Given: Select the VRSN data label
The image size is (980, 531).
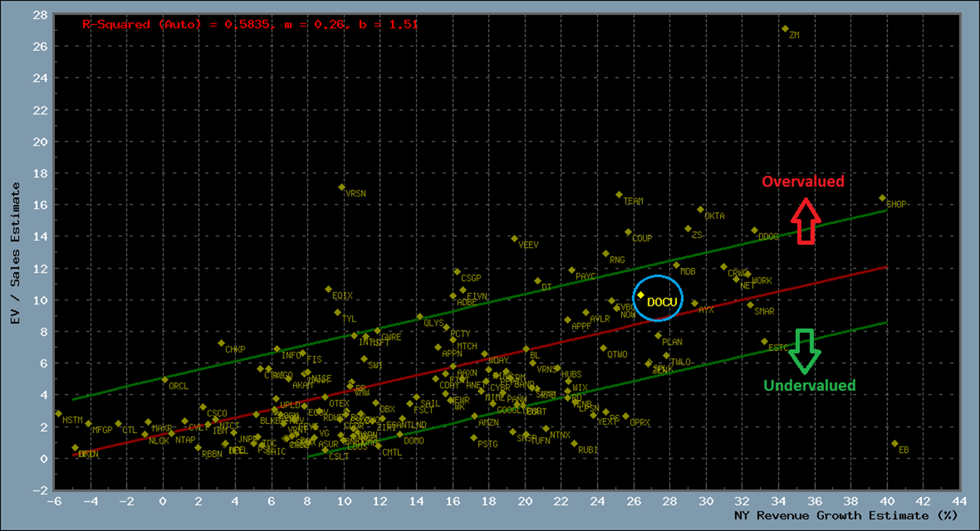Looking at the screenshot, I should tap(356, 193).
